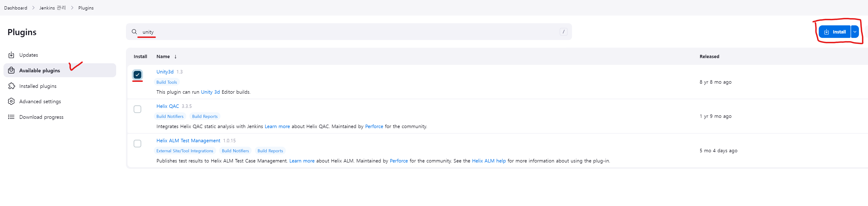868x206 pixels.
Task: Click Build Notifiers tag under Helix QAC
Action: coord(170,117)
